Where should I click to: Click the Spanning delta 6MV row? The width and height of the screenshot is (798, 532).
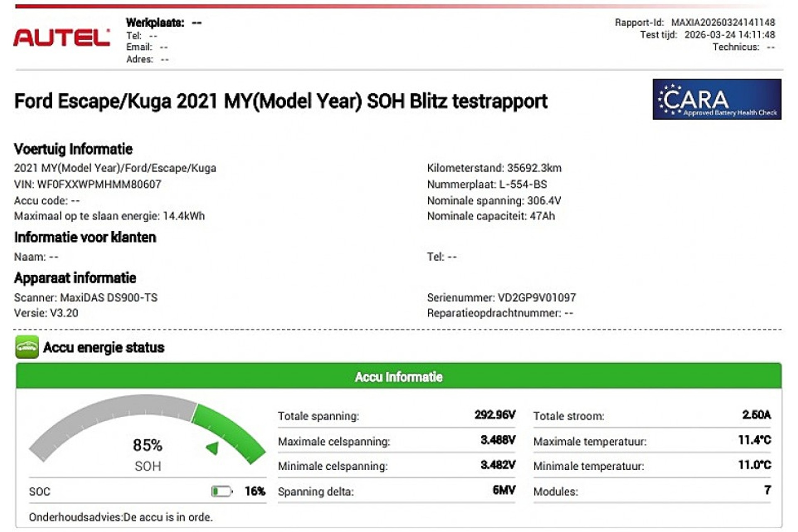pos(396,491)
